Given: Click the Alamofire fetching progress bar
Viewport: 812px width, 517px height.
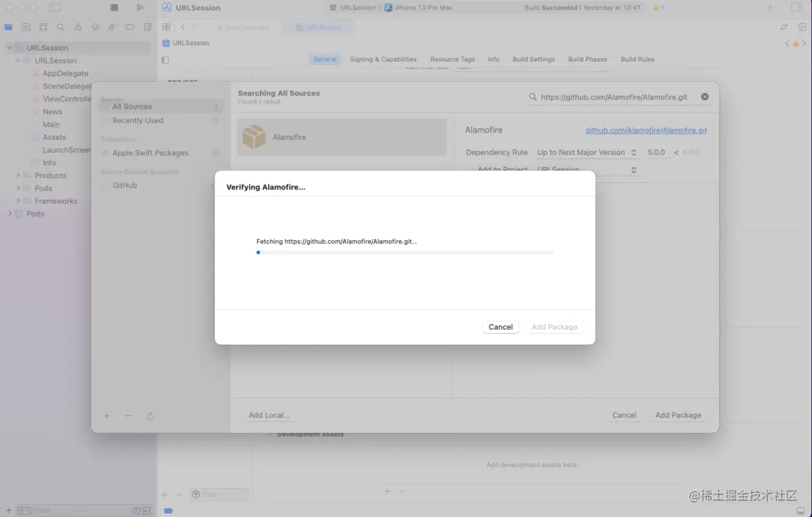Looking at the screenshot, I should [405, 252].
